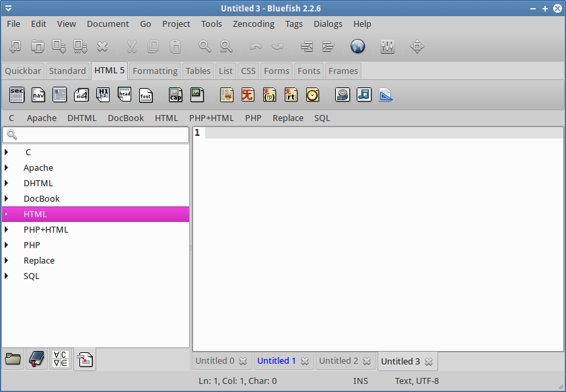Insert the header 'head' tag icon

pos(125,94)
